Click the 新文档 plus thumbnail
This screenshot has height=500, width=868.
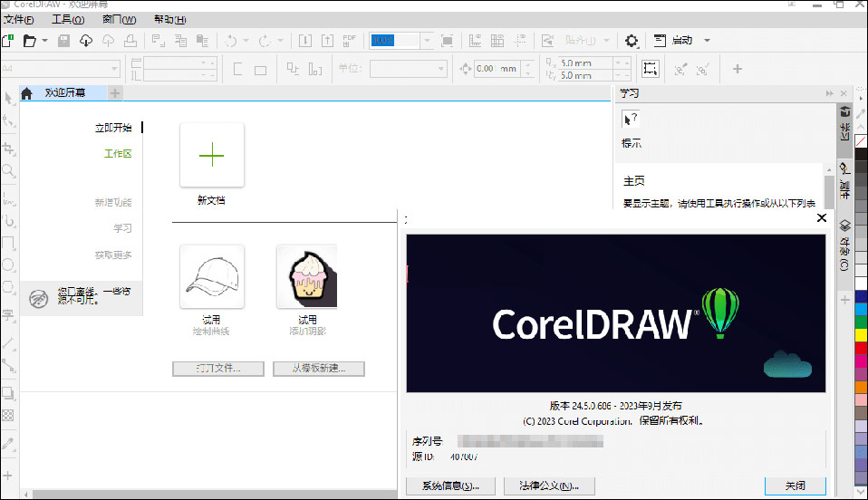[x=212, y=155]
